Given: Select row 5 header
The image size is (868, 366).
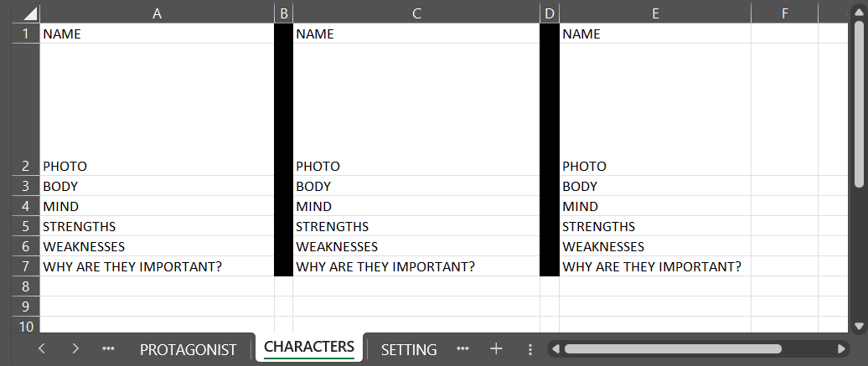Looking at the screenshot, I should pyautogui.click(x=26, y=226).
